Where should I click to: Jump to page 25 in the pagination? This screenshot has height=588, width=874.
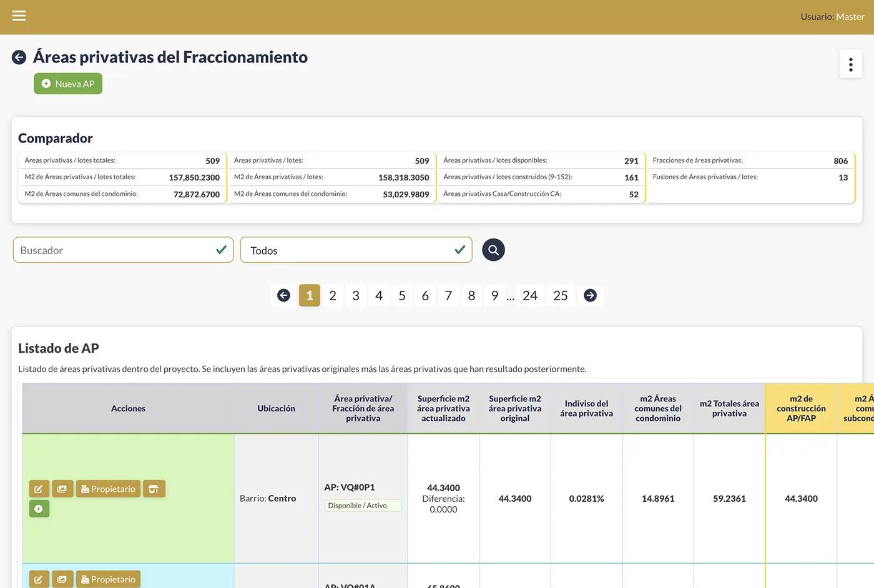pyautogui.click(x=560, y=295)
